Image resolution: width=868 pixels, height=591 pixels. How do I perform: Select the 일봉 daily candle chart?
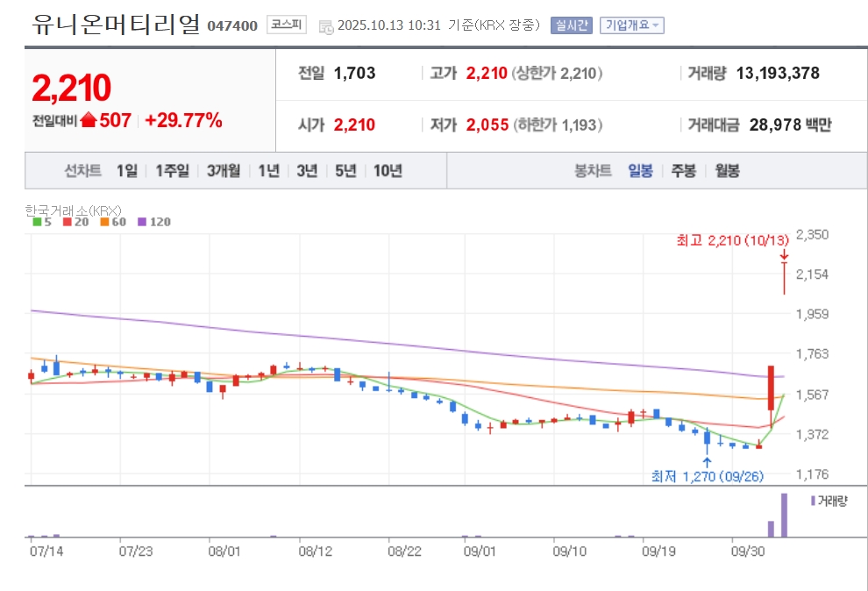click(x=641, y=170)
